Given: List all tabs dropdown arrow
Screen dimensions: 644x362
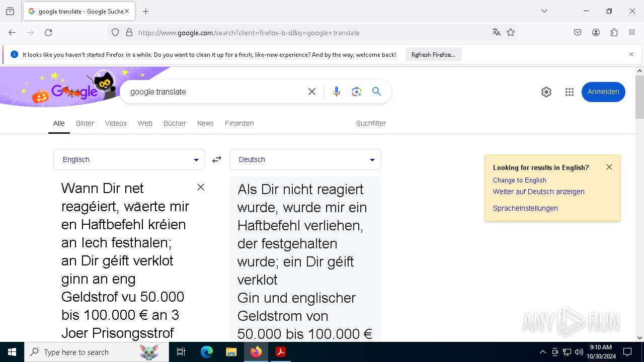Looking at the screenshot, I should click(544, 11).
